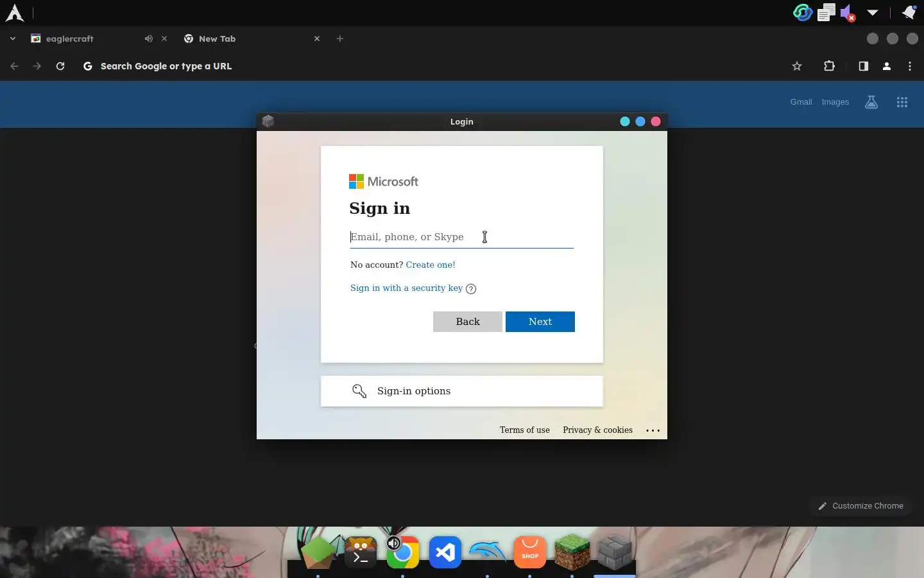This screenshot has height=578, width=924.
Task: Open the Chrome three-dot menu
Action: pos(910,66)
